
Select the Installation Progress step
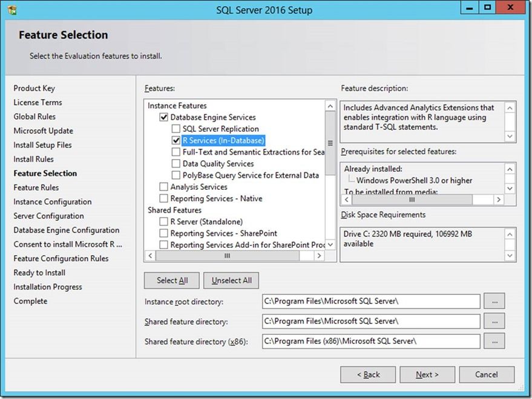pos(48,287)
